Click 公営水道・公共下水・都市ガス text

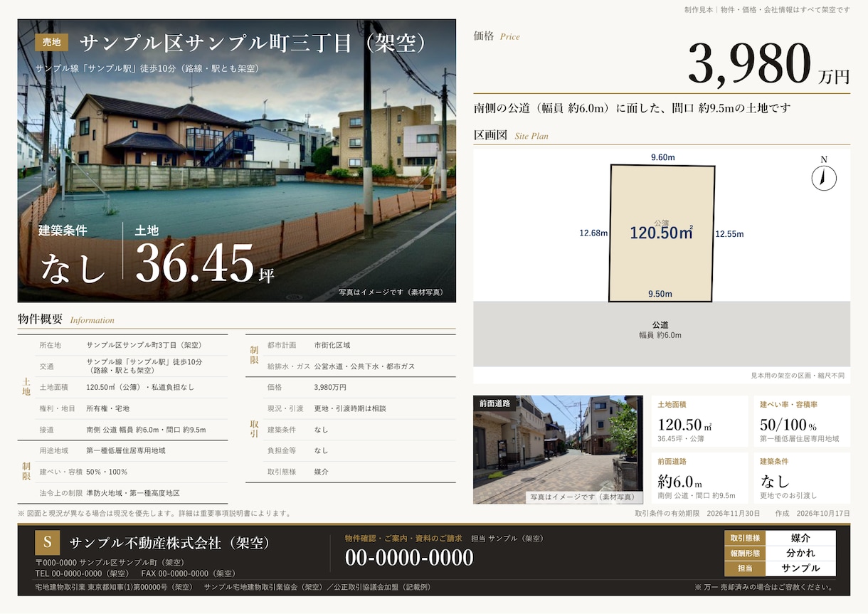(364, 366)
